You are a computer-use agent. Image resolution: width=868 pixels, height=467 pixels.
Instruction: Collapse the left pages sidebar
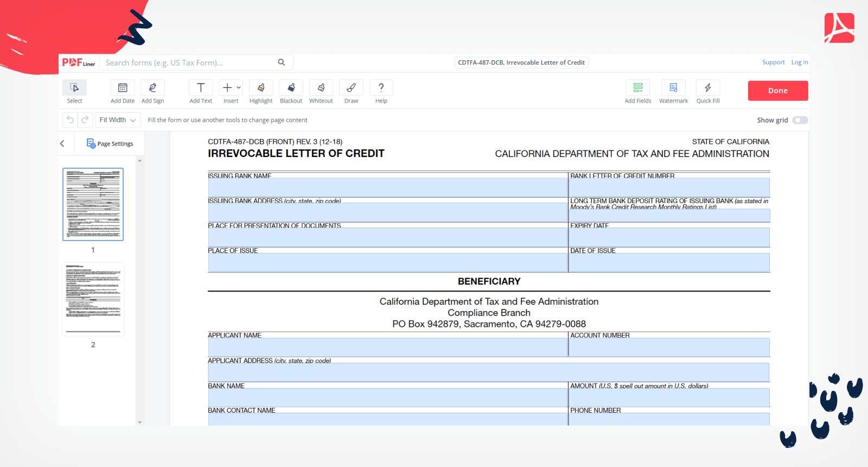pos(62,144)
